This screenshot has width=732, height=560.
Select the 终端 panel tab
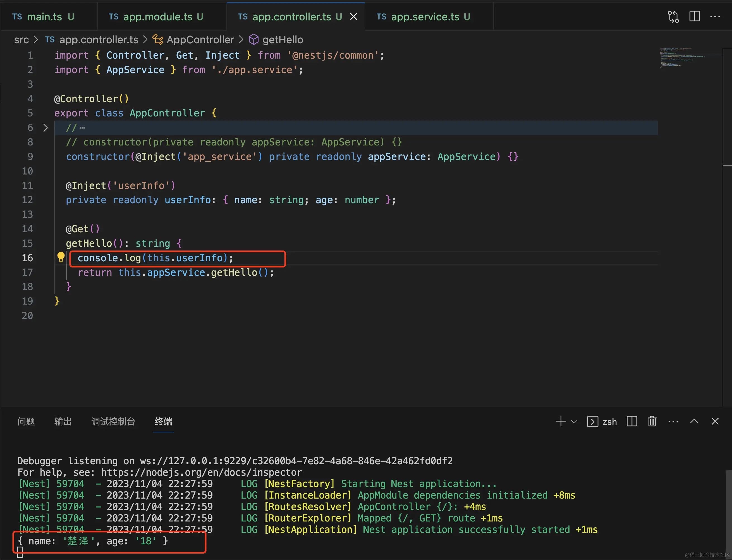point(163,421)
